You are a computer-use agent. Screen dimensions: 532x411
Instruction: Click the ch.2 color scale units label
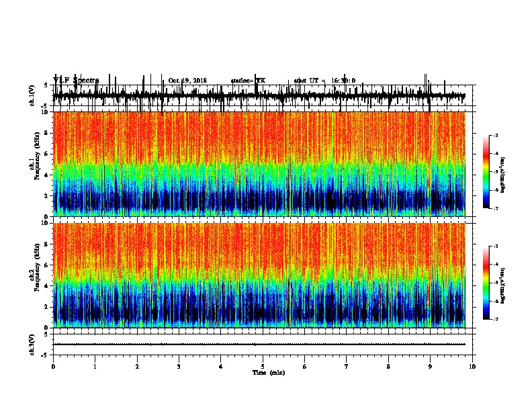pos(503,285)
